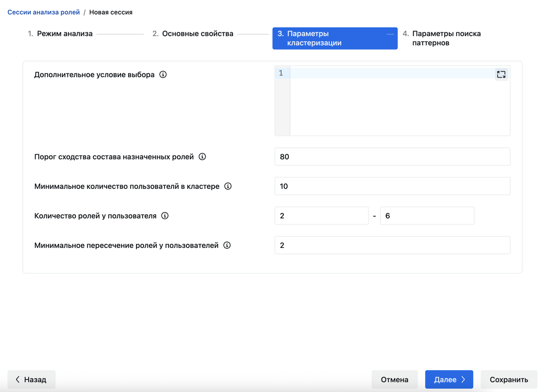Save session using the Сохранить button
Screen dimensions: 545x392
click(x=509, y=380)
